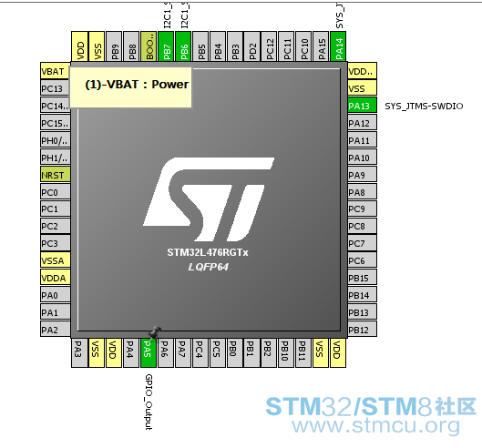482x448 pixels.
Task: Choose the PA11 pin
Action: pyautogui.click(x=362, y=140)
